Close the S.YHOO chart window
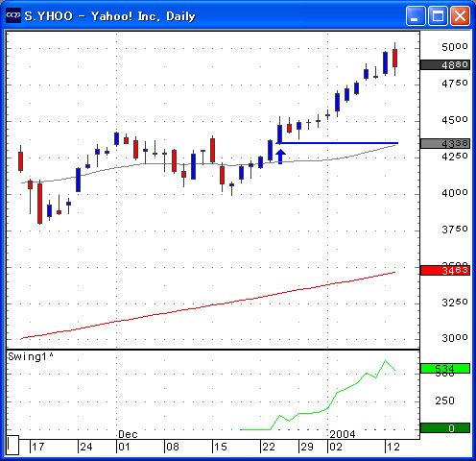 click(x=460, y=15)
